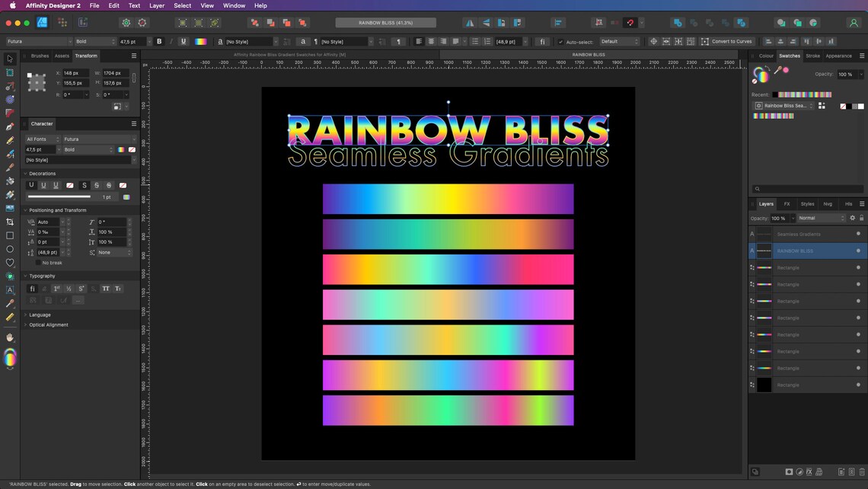This screenshot has width=868, height=489.
Task: Select the Artistic Text tool
Action: (x=10, y=289)
